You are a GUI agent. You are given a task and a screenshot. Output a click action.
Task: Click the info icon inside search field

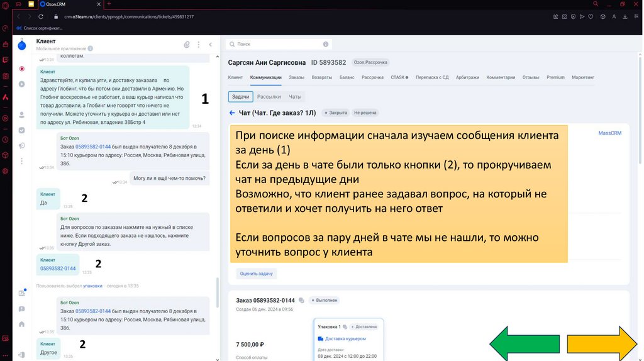(x=326, y=44)
